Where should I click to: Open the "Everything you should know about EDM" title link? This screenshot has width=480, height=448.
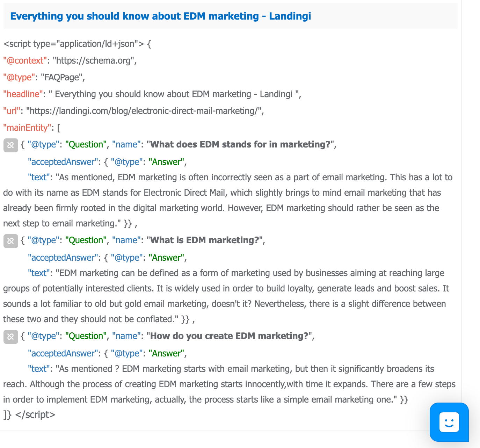click(x=160, y=16)
